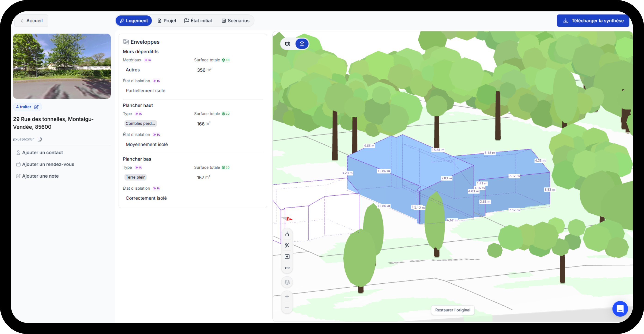This screenshot has width=644, height=334.
Task: Click the Autres materials value
Action: 133,70
